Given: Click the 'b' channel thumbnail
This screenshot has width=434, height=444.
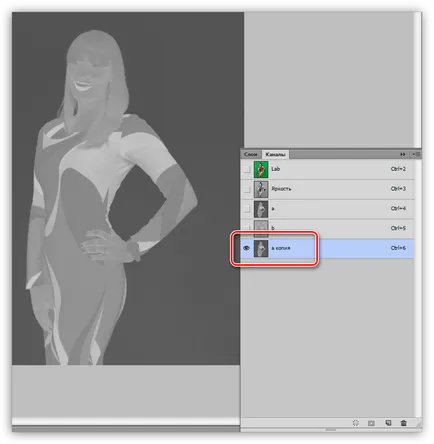Looking at the screenshot, I should pos(261,227).
